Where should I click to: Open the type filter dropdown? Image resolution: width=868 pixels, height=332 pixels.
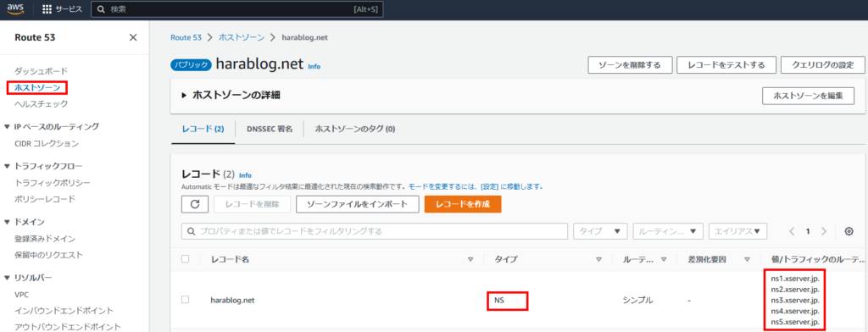pos(600,231)
